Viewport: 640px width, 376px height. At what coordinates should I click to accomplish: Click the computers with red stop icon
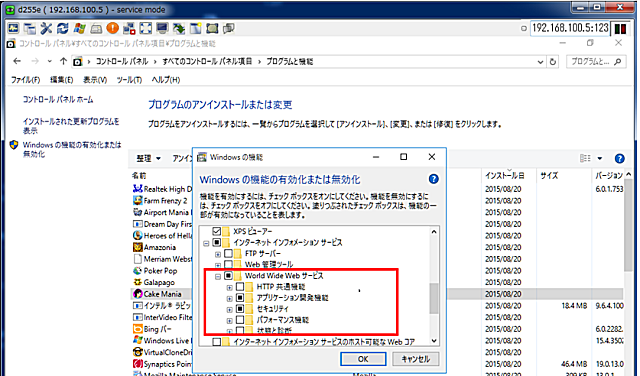[x=129, y=28]
